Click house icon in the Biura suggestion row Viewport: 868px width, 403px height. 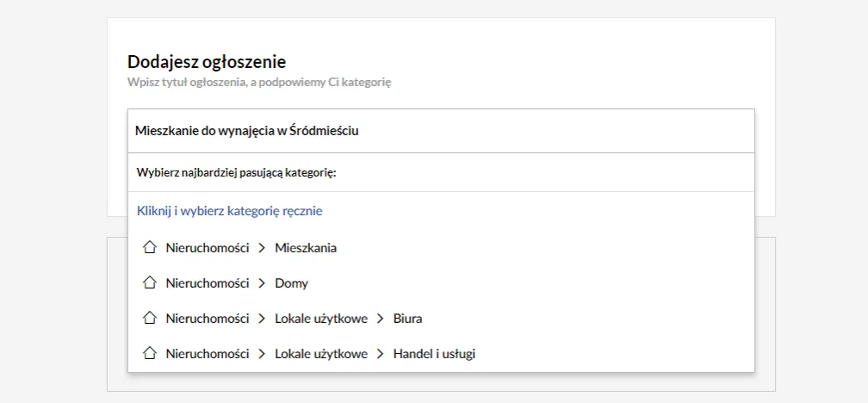click(x=150, y=319)
